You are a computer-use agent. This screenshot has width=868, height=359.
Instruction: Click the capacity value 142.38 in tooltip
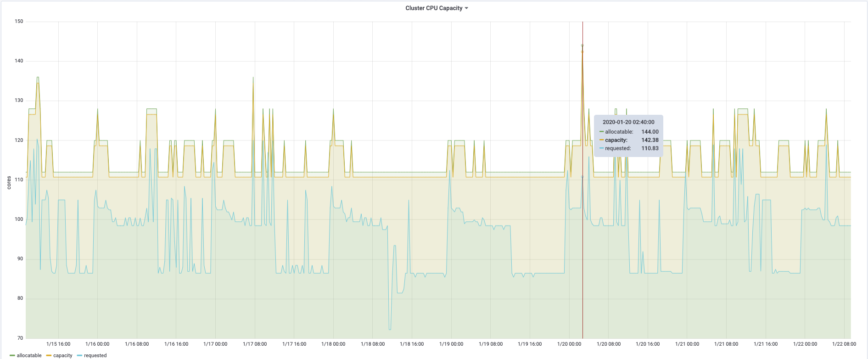pos(650,140)
